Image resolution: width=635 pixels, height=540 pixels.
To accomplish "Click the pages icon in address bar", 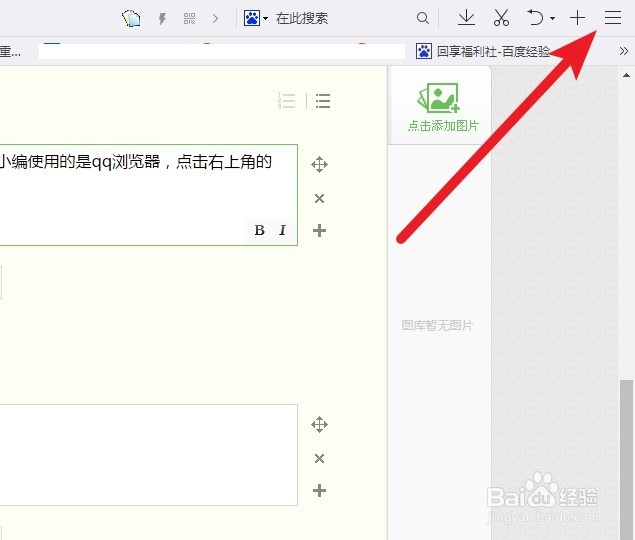I will point(131,19).
